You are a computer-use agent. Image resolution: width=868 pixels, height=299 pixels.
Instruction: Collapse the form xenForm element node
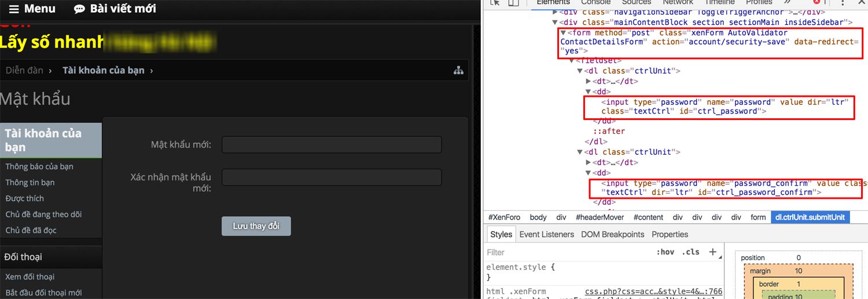[563, 33]
